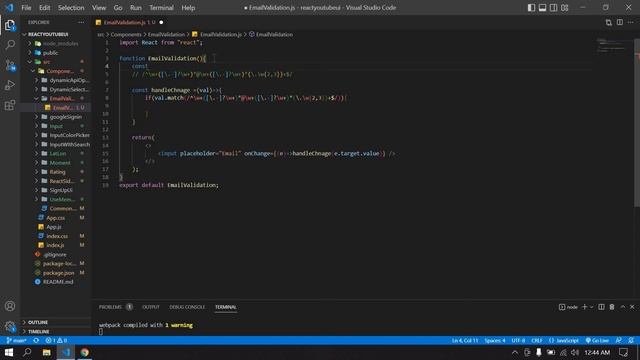Expand the OUTLINE section
The width and height of the screenshot is (640, 360).
(56, 322)
